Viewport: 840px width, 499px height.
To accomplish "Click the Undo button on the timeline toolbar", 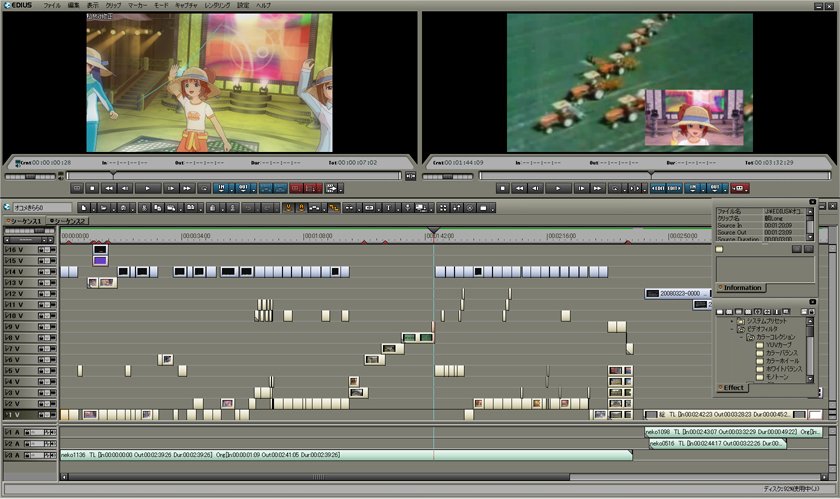I will click(x=249, y=207).
